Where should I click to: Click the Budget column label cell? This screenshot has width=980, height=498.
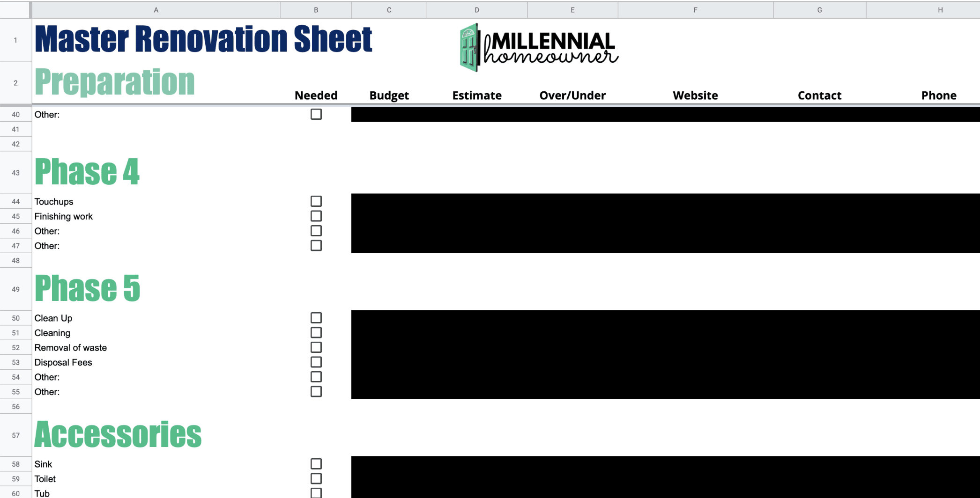(x=389, y=95)
